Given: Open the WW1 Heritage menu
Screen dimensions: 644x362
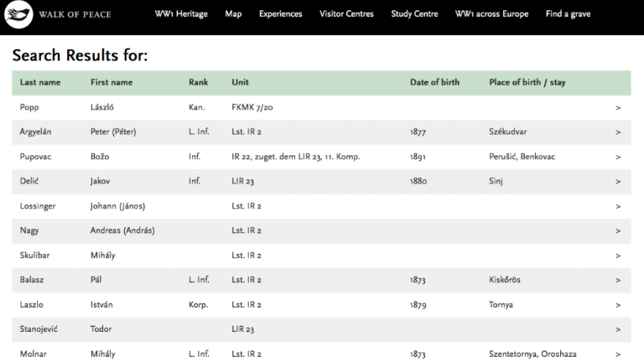Looking at the screenshot, I should point(180,14).
